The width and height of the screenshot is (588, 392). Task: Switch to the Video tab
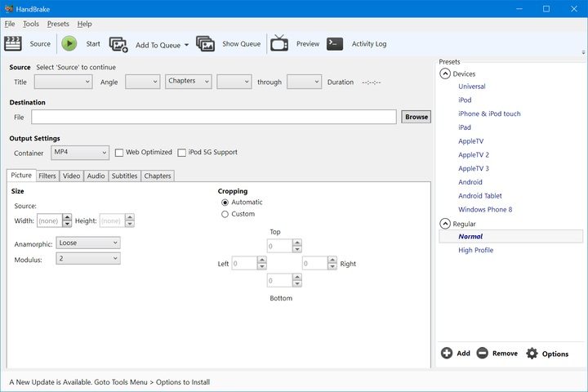click(x=72, y=176)
